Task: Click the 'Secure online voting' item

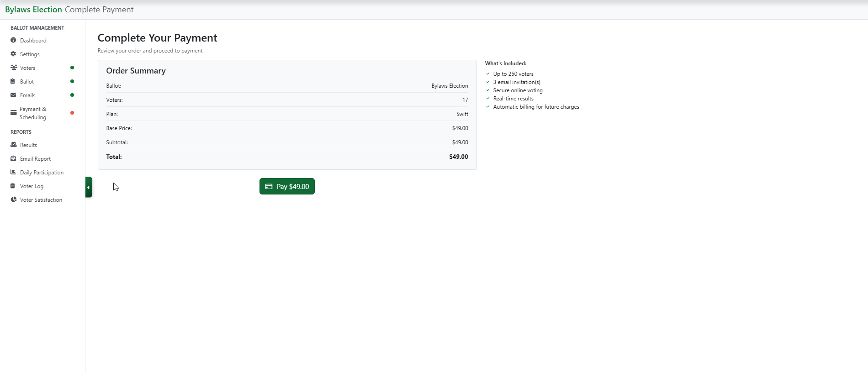Action: click(x=518, y=90)
